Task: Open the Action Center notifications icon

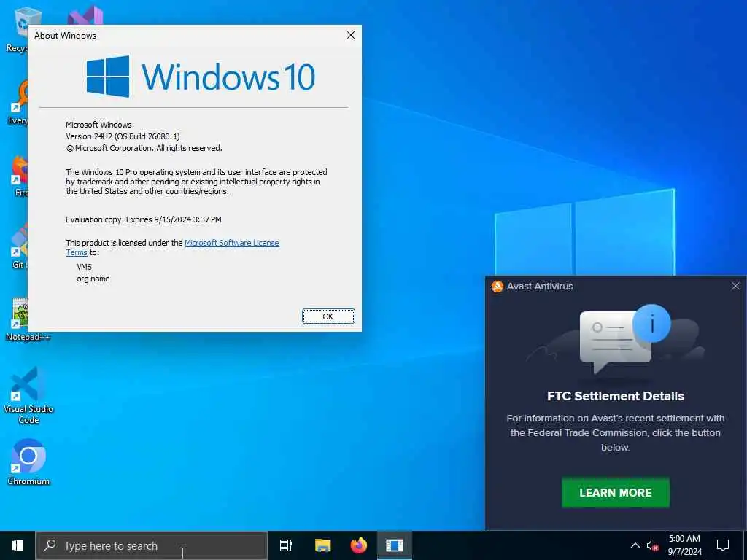Action: [723, 545]
